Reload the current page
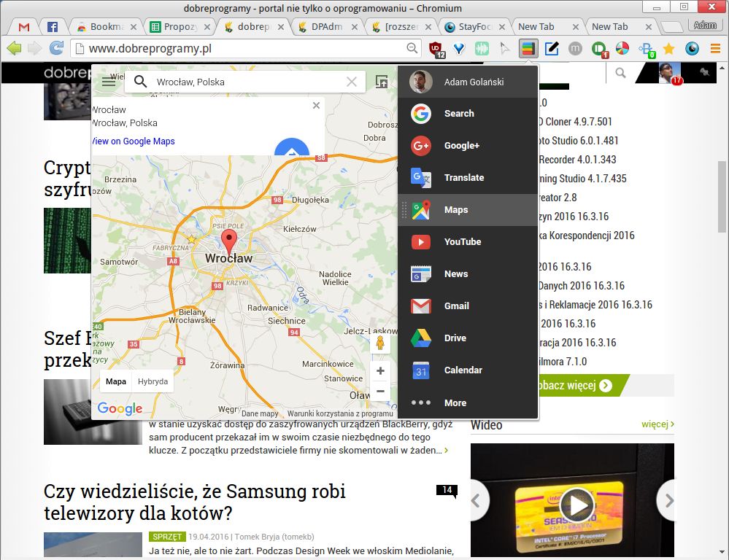This screenshot has height=560, width=729. pos(56,48)
